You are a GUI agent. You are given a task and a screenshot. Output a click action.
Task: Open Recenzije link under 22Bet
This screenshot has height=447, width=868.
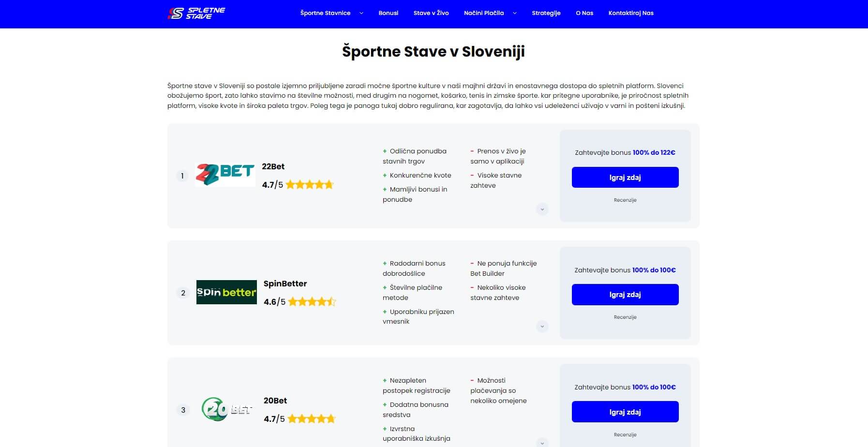coord(625,200)
